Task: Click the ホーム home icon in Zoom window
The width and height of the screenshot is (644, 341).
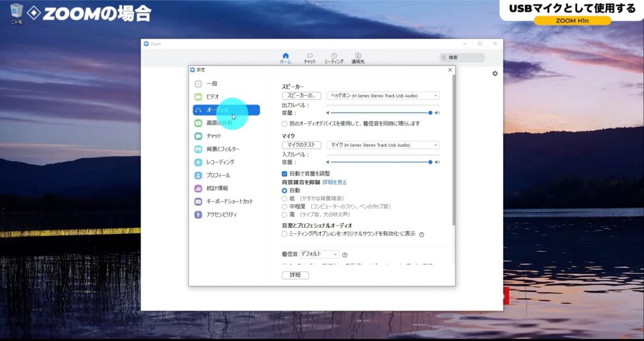Action: tap(286, 55)
